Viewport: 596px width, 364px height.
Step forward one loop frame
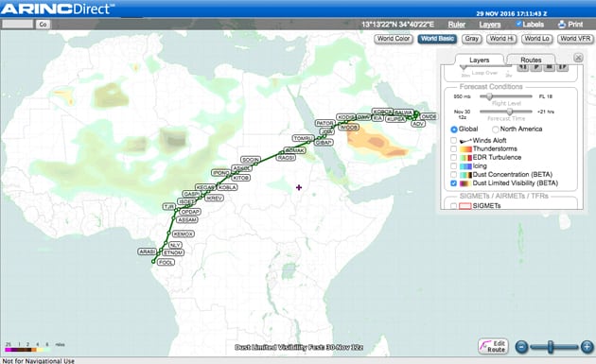pos(562,67)
